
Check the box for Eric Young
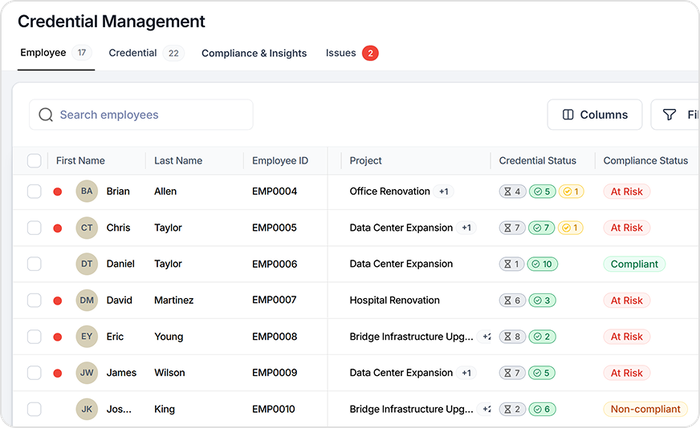tap(34, 337)
